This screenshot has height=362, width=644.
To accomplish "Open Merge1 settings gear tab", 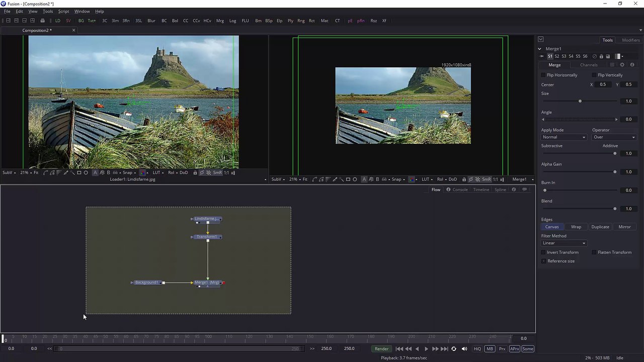I will pyautogui.click(x=622, y=65).
